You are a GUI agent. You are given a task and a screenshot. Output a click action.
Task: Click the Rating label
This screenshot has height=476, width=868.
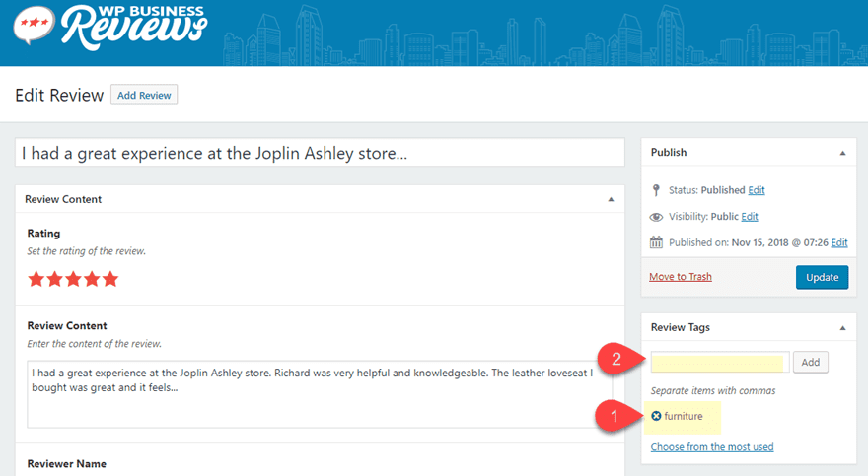click(x=43, y=234)
